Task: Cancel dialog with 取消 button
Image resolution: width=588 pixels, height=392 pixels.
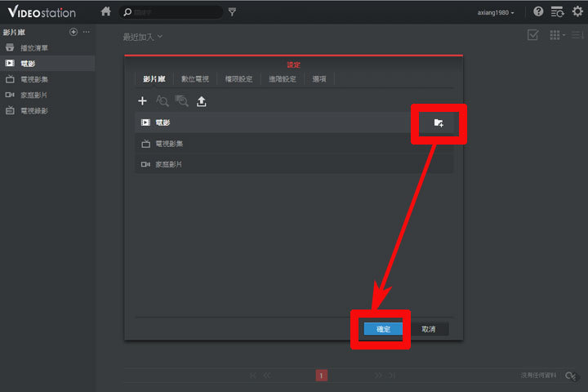Action: [x=429, y=329]
